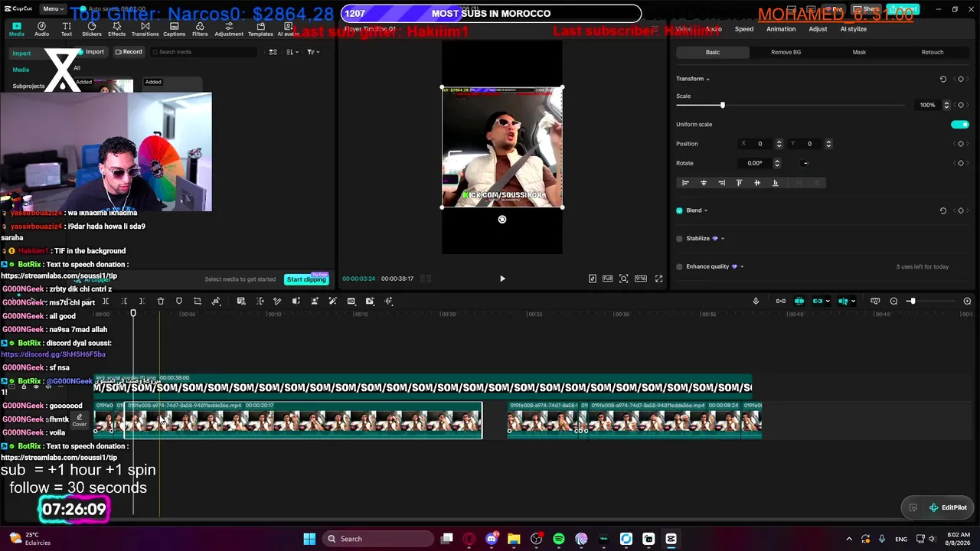
Task: Open the AI stylize tab
Action: tap(854, 29)
